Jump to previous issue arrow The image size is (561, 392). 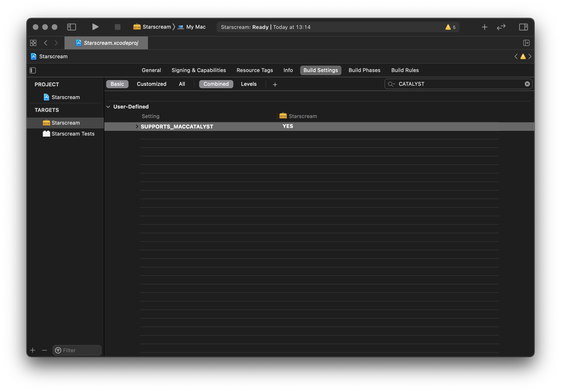[516, 56]
